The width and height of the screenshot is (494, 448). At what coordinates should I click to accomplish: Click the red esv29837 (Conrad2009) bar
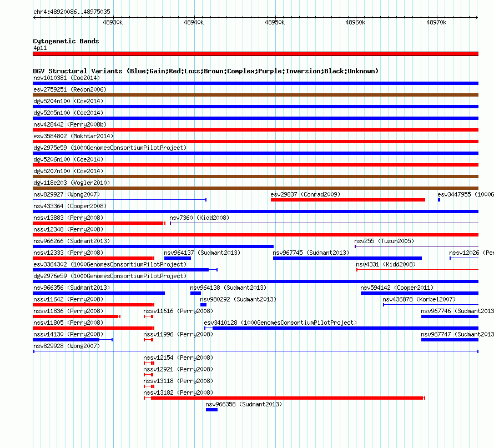click(x=348, y=200)
